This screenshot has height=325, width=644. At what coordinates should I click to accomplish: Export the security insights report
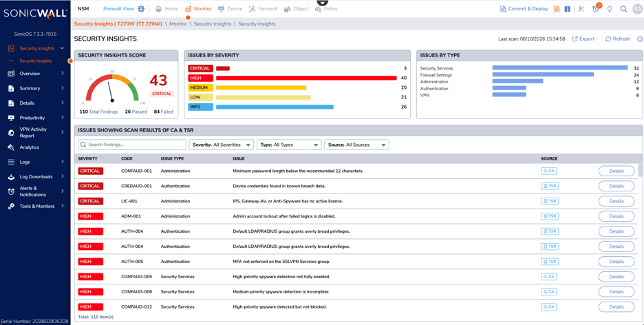pos(583,39)
